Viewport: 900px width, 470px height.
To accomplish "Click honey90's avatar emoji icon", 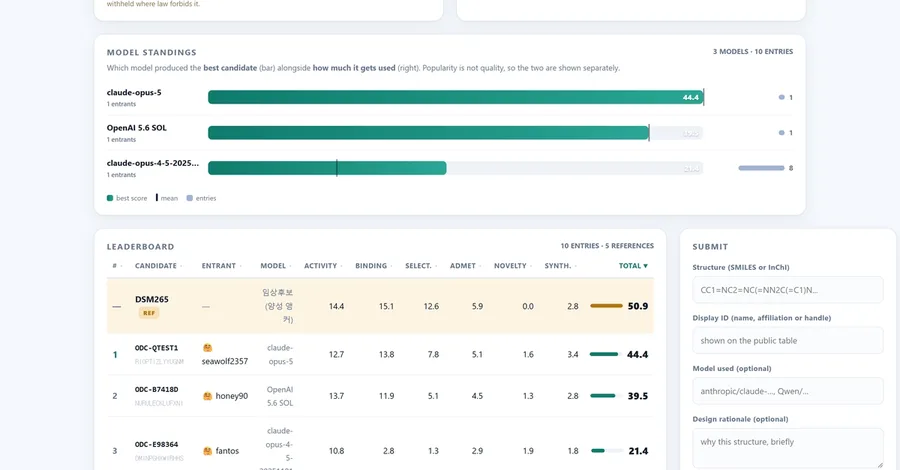I will click(207, 396).
